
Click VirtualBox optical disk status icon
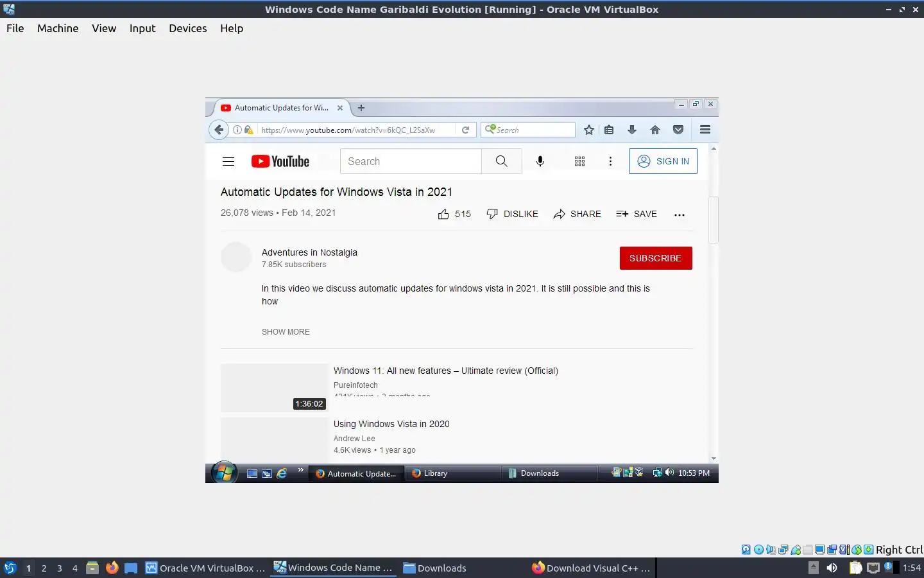point(758,550)
